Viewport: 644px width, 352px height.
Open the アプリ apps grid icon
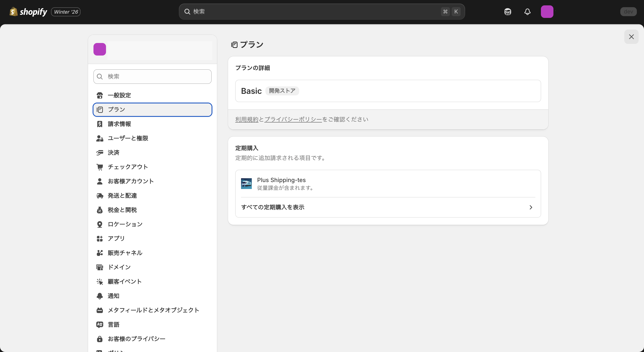[x=100, y=238]
